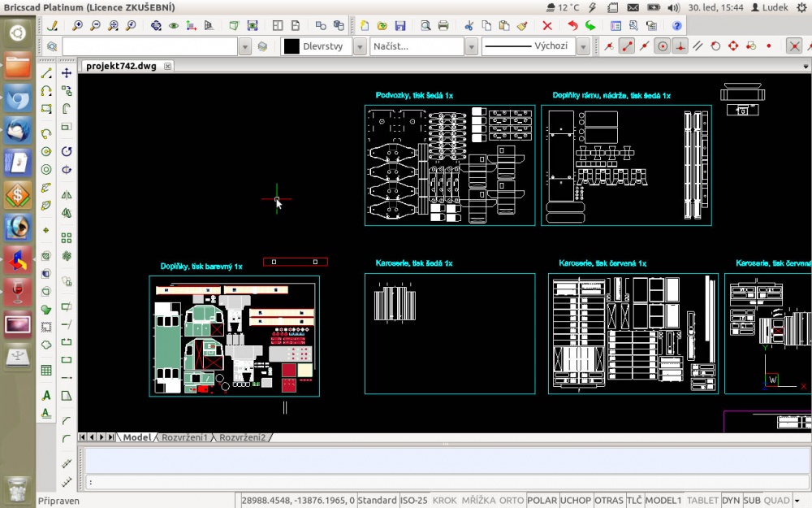Expand the Načíst linetype dropdown

click(471, 46)
